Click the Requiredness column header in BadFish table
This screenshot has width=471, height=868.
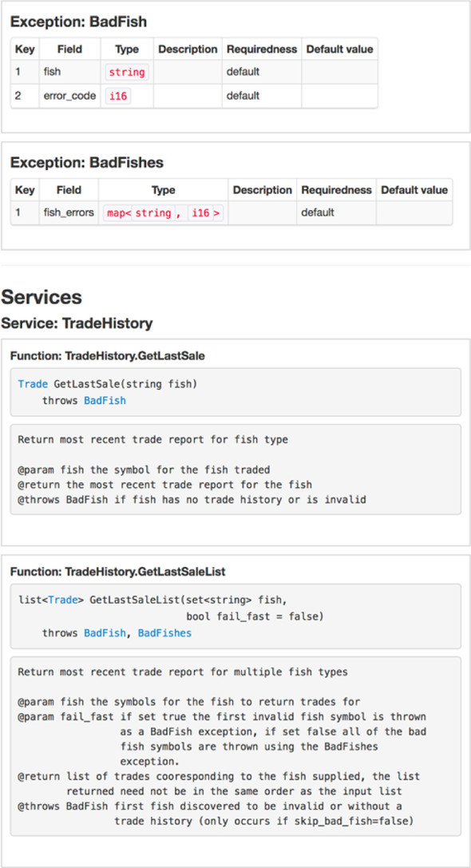click(262, 50)
